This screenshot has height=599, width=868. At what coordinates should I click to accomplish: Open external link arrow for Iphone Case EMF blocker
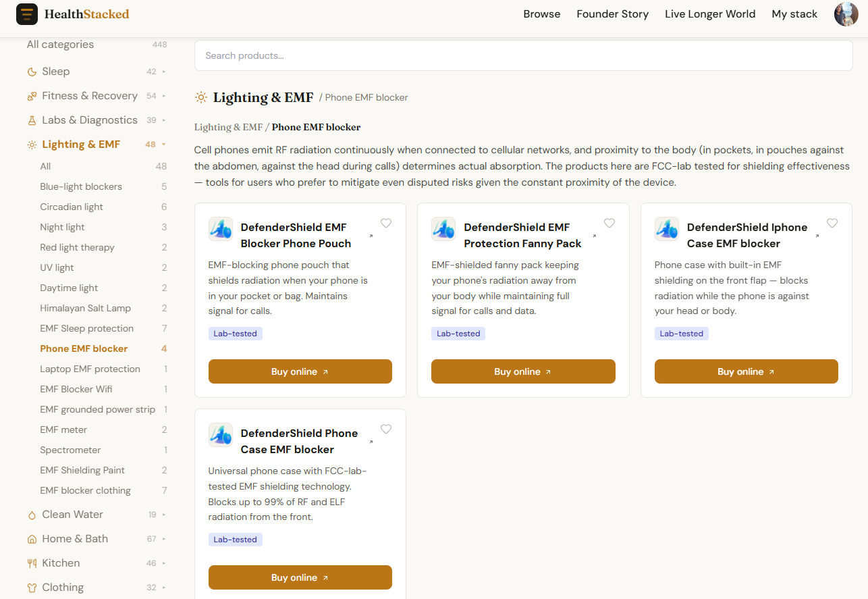click(x=817, y=236)
